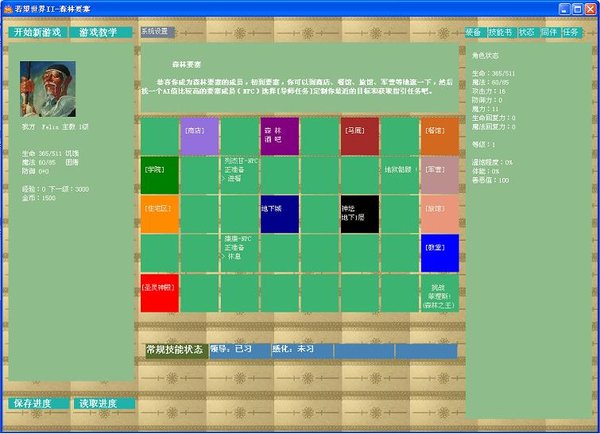Enter the dark green [学院] academy tile
This screenshot has width=600, height=434.
click(x=160, y=175)
